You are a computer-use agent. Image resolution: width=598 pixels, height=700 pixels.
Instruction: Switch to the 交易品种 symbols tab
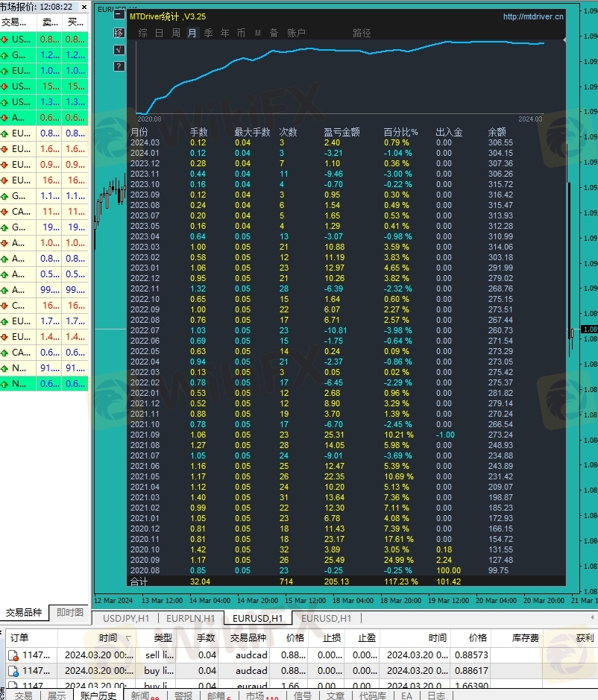point(24,613)
